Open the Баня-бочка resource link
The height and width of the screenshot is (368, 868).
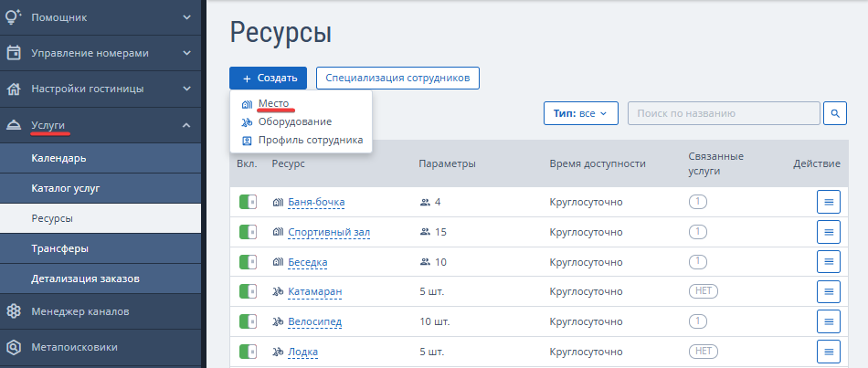click(316, 202)
